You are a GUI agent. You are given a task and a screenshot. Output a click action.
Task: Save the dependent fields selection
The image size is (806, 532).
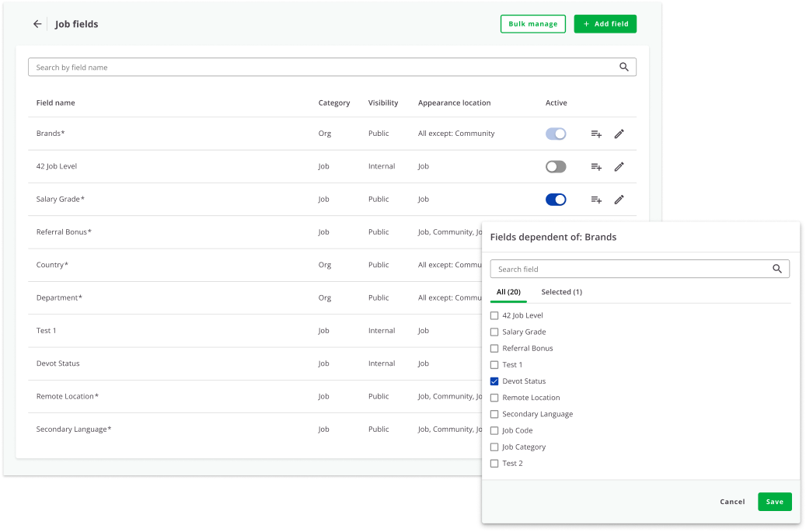pos(774,502)
